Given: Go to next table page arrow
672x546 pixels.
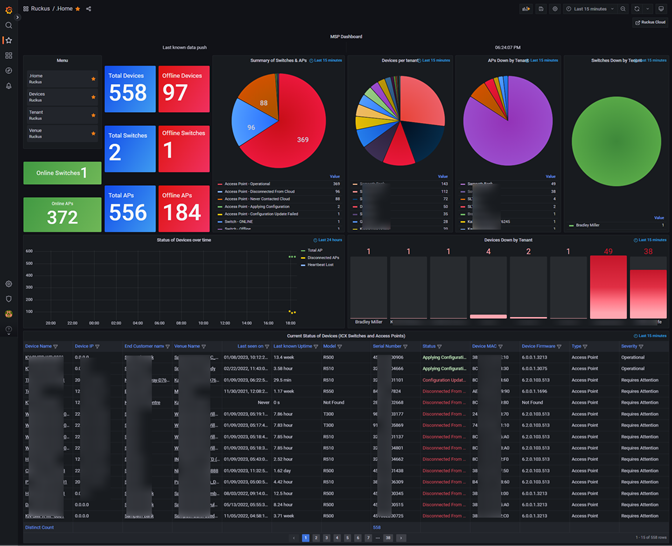Looking at the screenshot, I should click(401, 538).
